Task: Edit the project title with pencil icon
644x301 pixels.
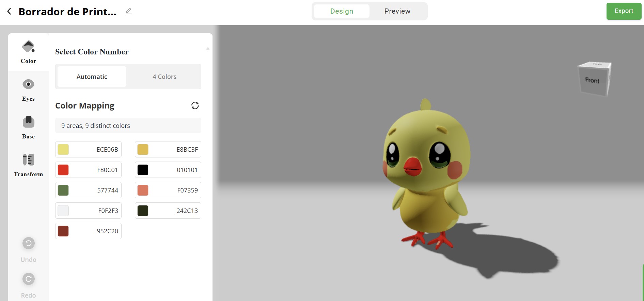Action: click(x=128, y=12)
